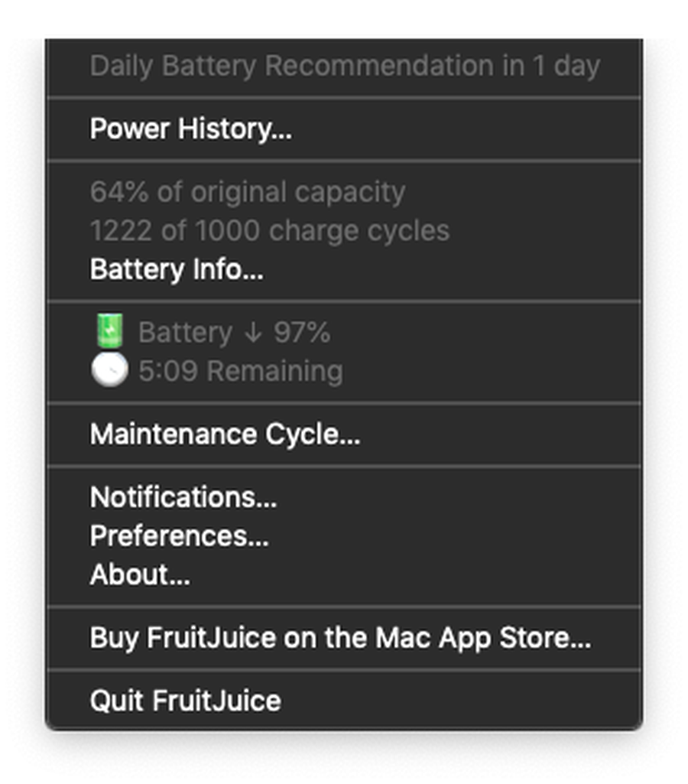Screen dimensions: 688x784
Task: Click the green battery icon
Action: [x=109, y=333]
